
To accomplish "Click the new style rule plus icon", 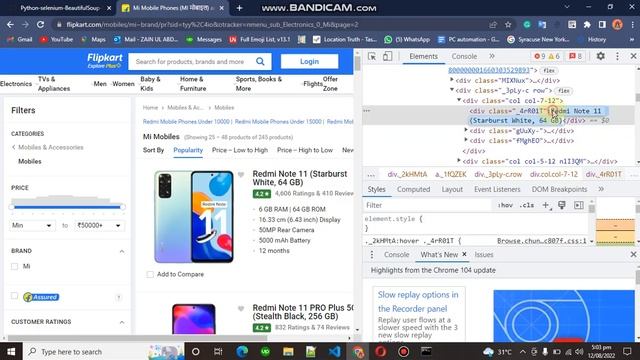I will click(546, 205).
